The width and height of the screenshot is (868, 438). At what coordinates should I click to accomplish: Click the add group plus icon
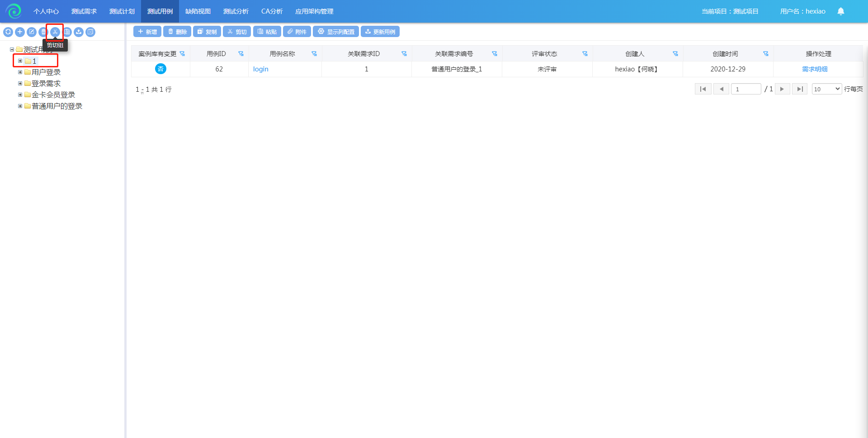pos(20,32)
